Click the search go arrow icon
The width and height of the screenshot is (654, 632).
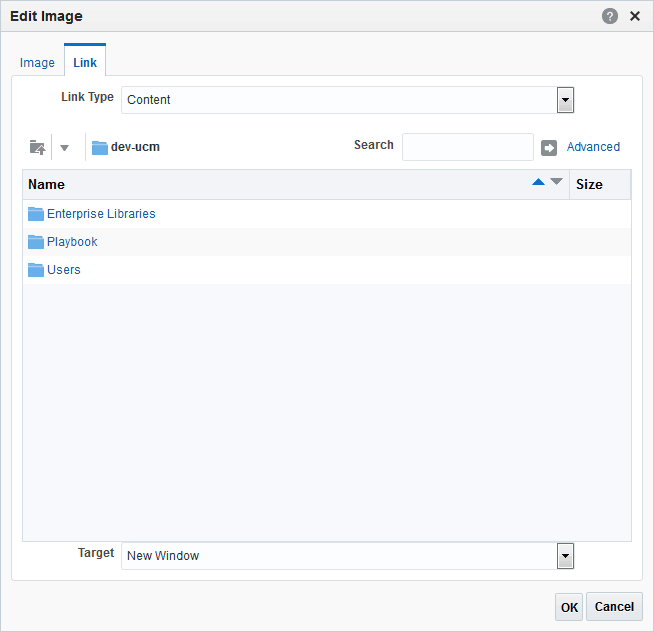click(548, 148)
